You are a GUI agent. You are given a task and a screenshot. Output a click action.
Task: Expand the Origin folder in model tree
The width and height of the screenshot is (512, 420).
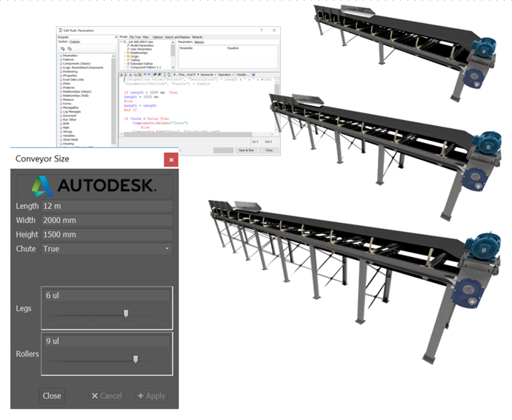click(x=124, y=56)
